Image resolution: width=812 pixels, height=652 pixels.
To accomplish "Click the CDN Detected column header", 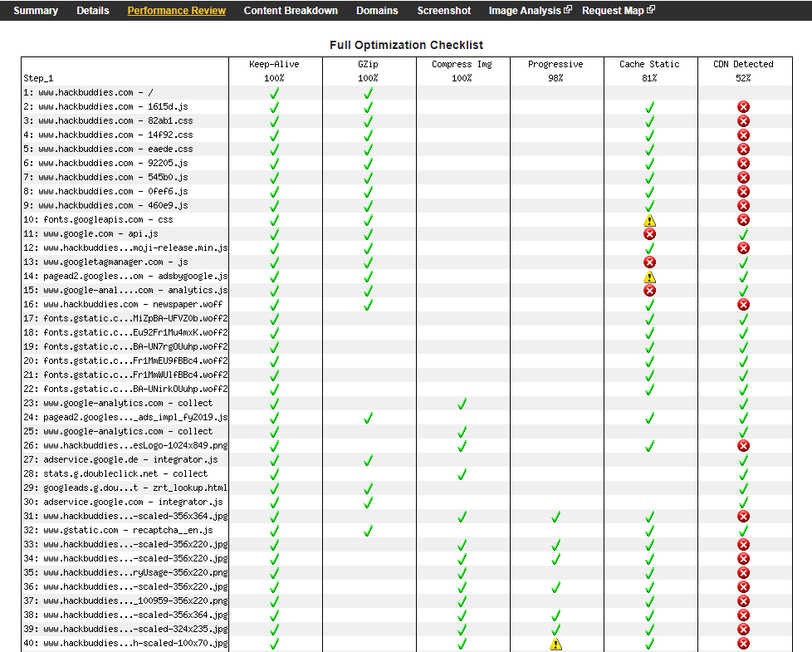I will tap(743, 64).
